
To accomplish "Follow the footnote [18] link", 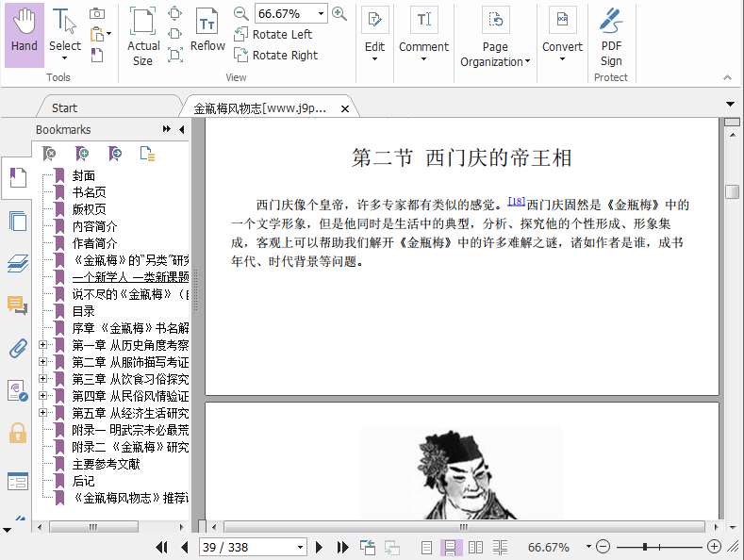I will coord(516,201).
